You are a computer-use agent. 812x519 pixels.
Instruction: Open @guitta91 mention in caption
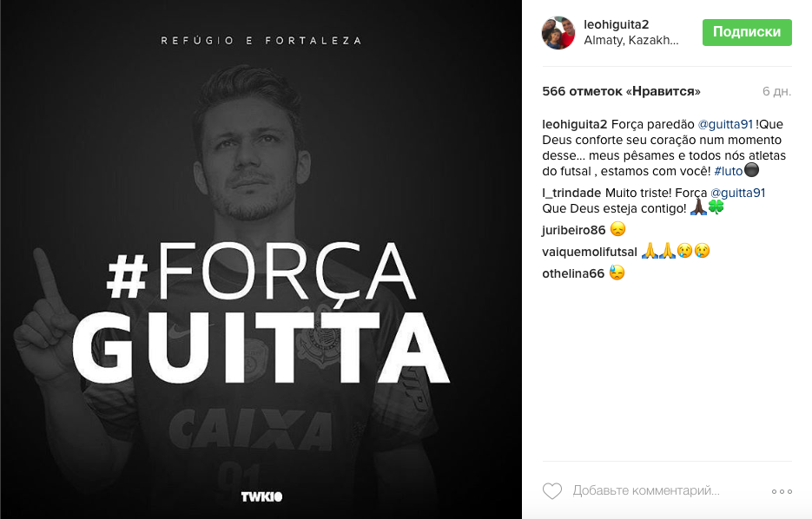(x=725, y=124)
